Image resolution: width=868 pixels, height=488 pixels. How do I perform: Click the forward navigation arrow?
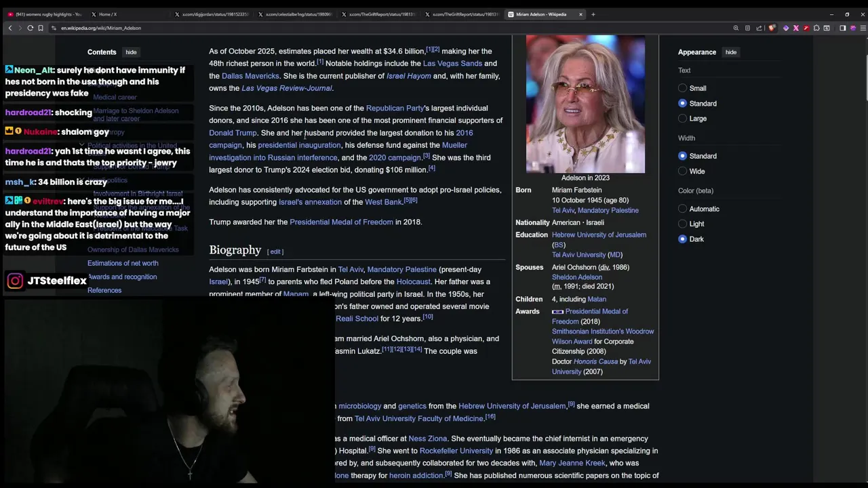click(x=20, y=28)
